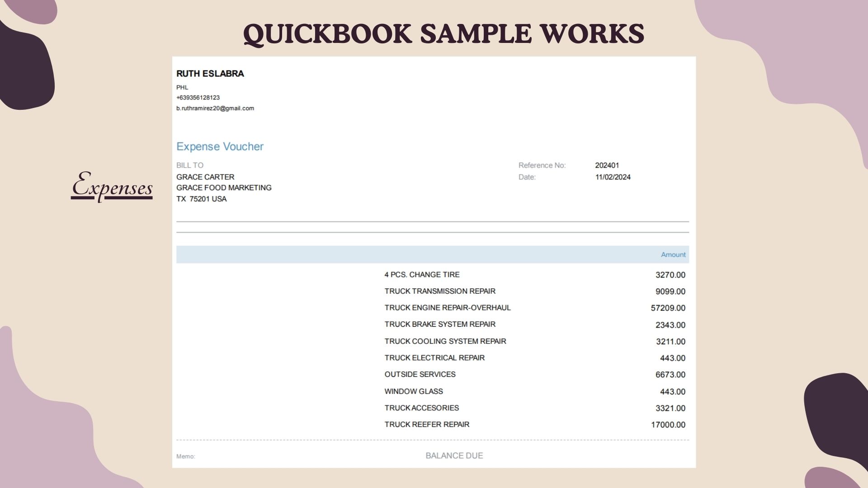Click the Amount column header
This screenshot has width=868, height=488.
[x=673, y=255]
